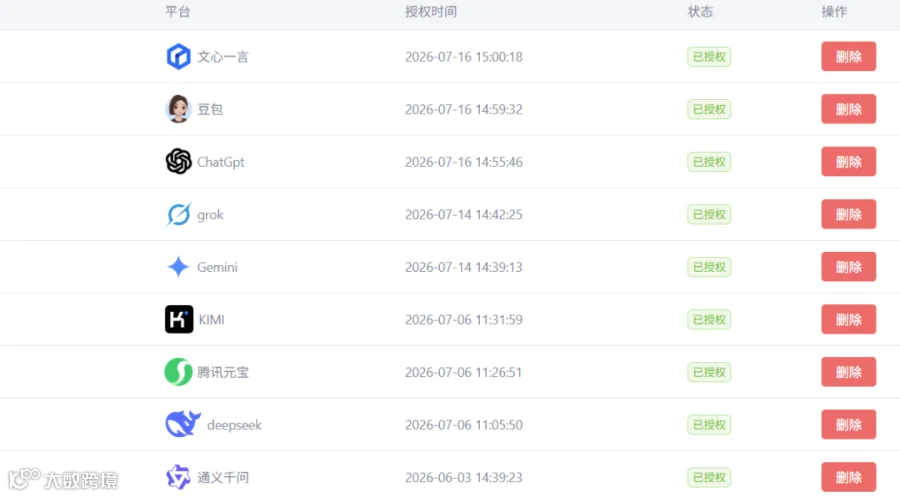Click the 已授权 status tag for 通义千问
The height and width of the screenshot is (497, 900).
(x=709, y=477)
